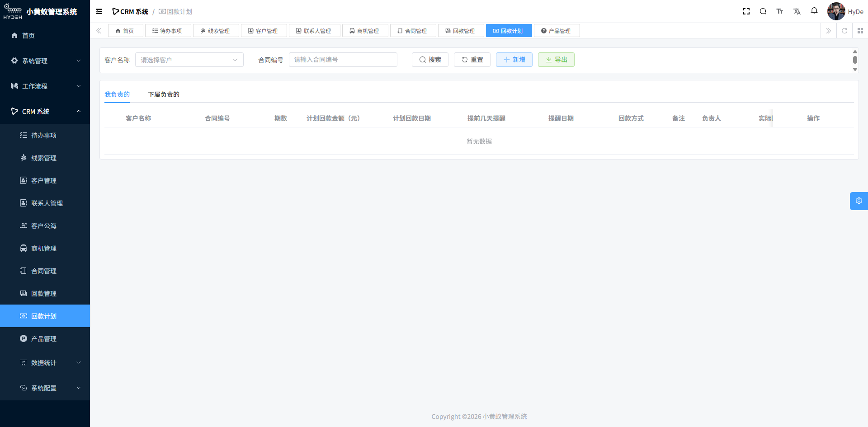868x427 pixels.
Task: Click the 导出 button
Action: 556,60
